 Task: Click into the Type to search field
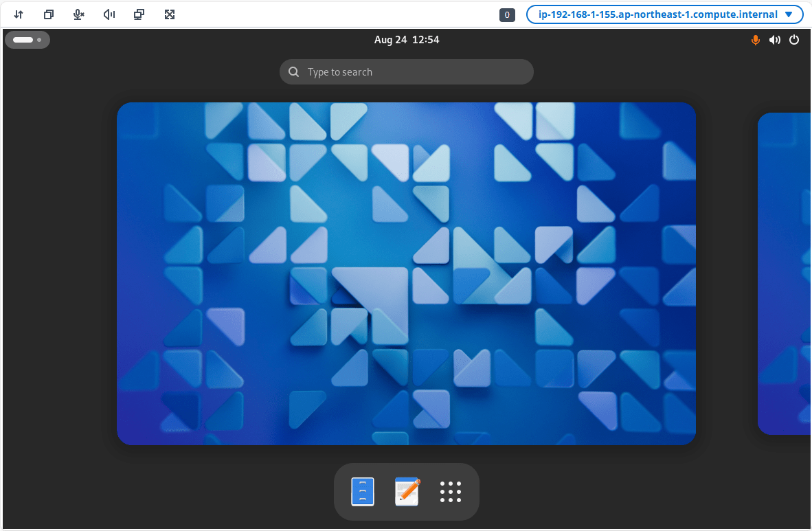click(407, 72)
